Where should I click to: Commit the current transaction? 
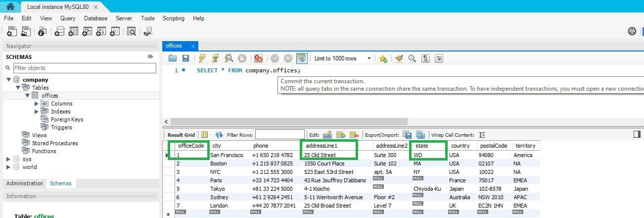[x=275, y=58]
